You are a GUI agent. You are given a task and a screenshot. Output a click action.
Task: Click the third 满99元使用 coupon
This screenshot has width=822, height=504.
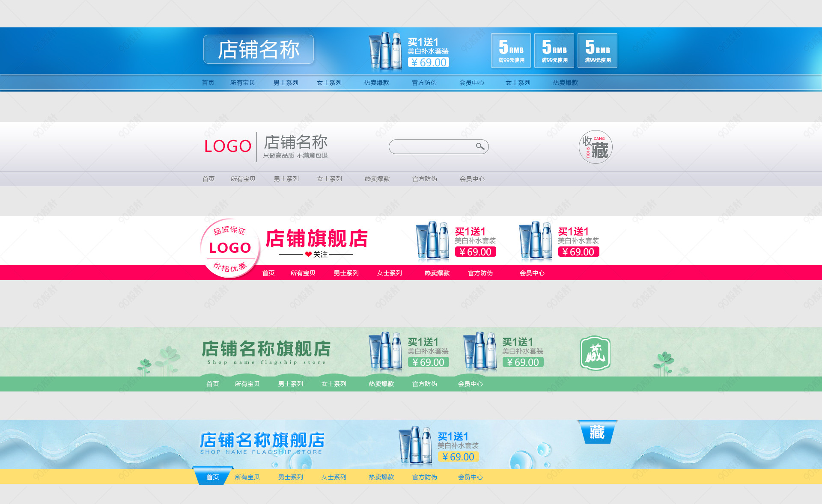tap(597, 59)
